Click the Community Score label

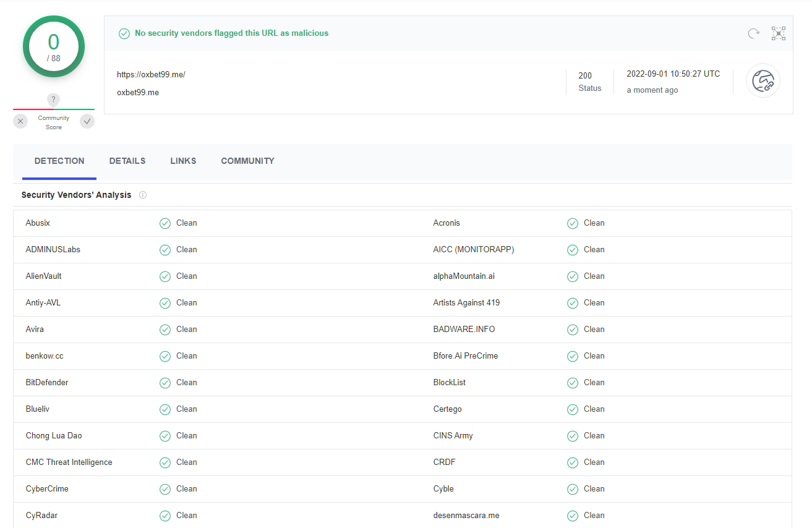click(x=54, y=122)
